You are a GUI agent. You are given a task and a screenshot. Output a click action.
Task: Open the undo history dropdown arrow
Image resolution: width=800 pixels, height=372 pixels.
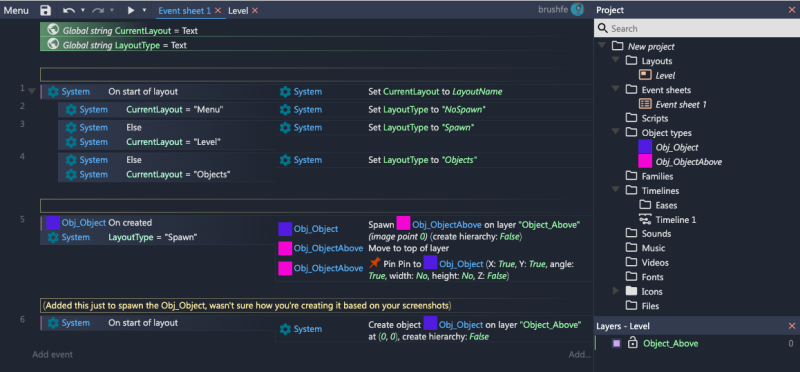[83, 10]
